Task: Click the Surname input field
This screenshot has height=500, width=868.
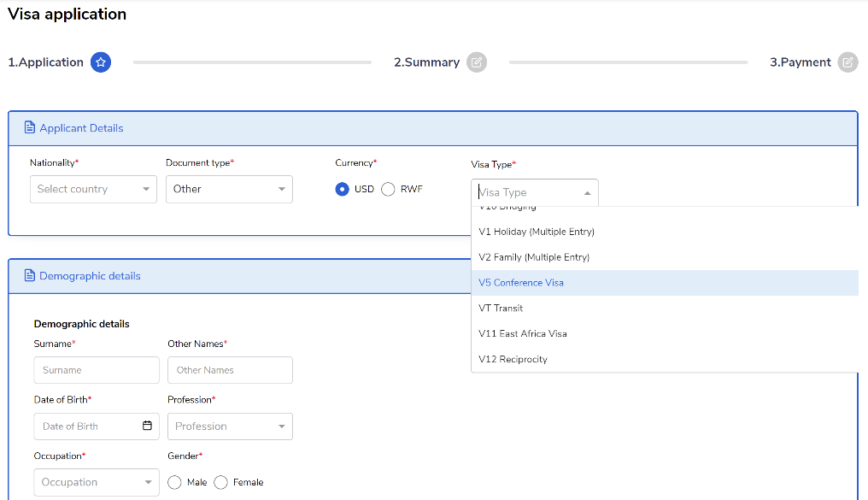Action: click(96, 370)
